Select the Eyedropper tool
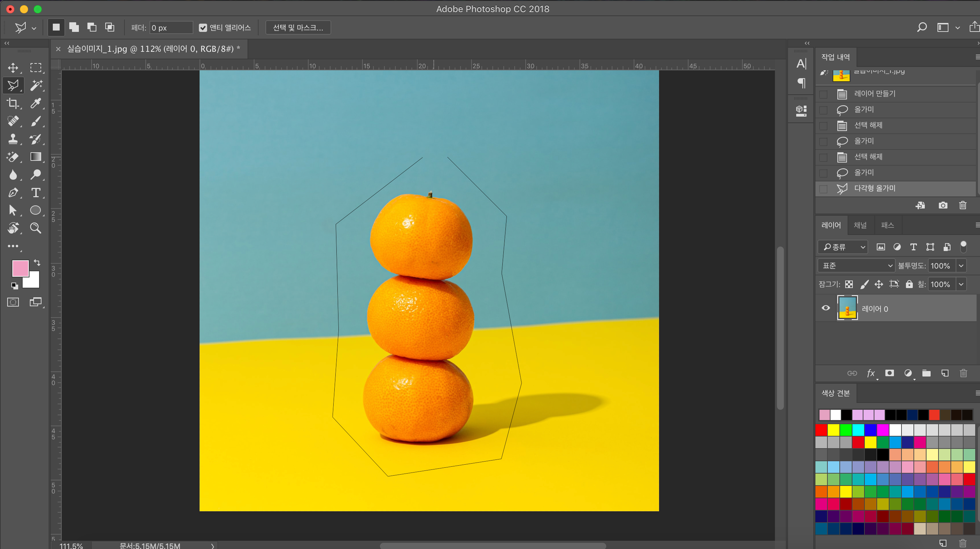The height and width of the screenshot is (549, 980). (36, 103)
